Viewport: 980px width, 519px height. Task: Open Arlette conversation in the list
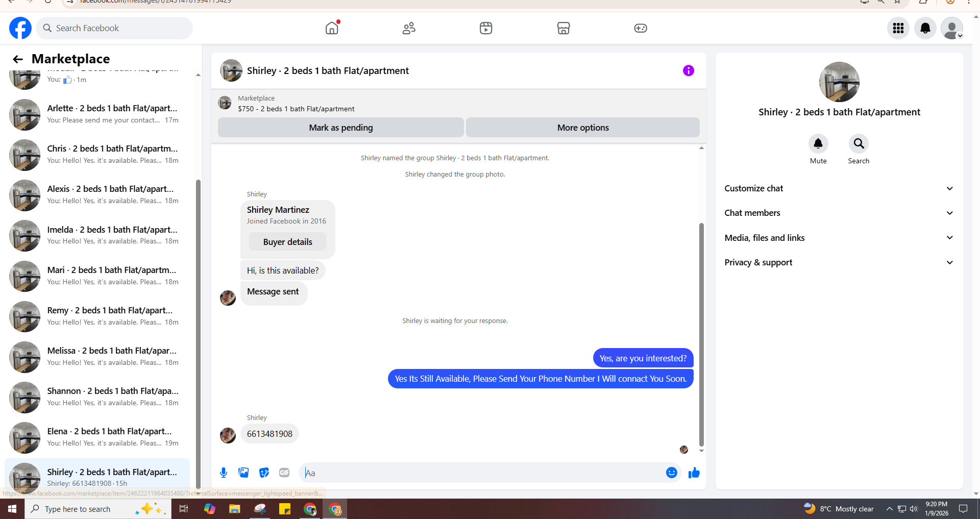tap(97, 114)
